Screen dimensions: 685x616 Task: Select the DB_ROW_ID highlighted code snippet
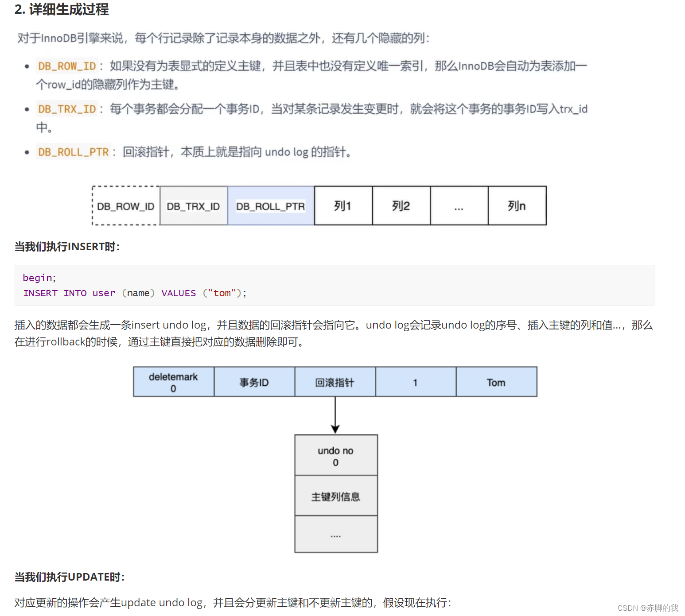coord(66,66)
